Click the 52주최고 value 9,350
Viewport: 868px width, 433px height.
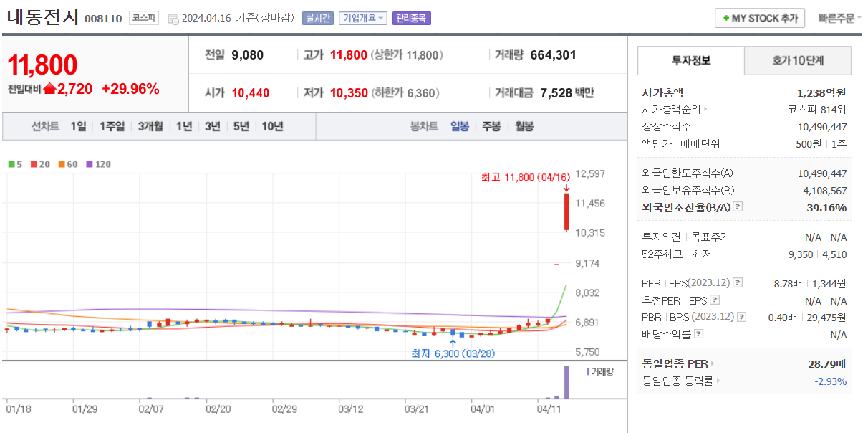point(801,254)
